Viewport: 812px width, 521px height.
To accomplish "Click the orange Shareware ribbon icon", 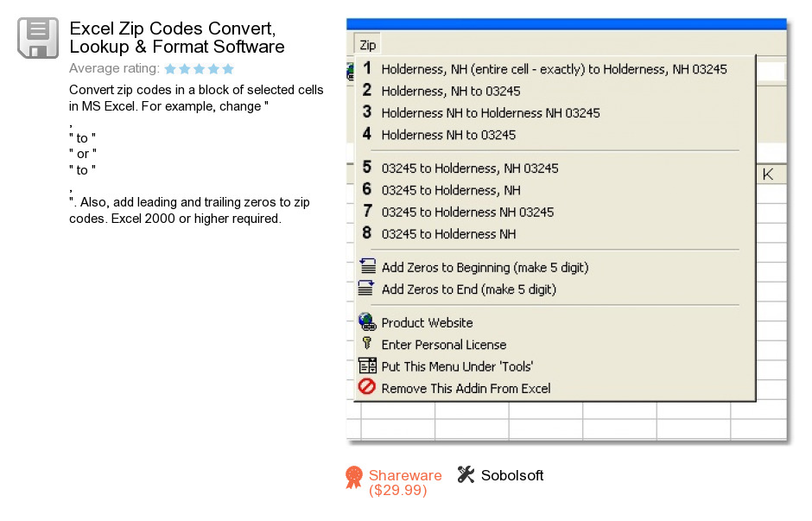I will click(x=353, y=477).
